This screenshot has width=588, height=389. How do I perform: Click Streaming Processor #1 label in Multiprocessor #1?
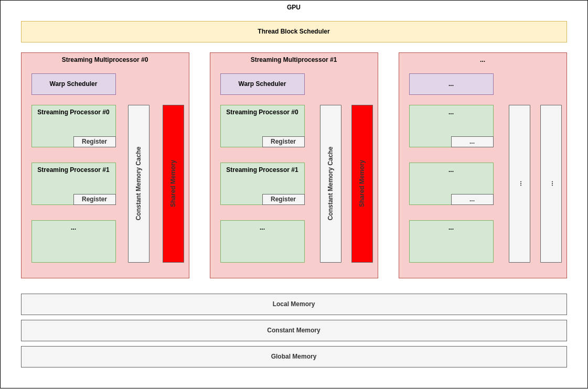pyautogui.click(x=262, y=170)
